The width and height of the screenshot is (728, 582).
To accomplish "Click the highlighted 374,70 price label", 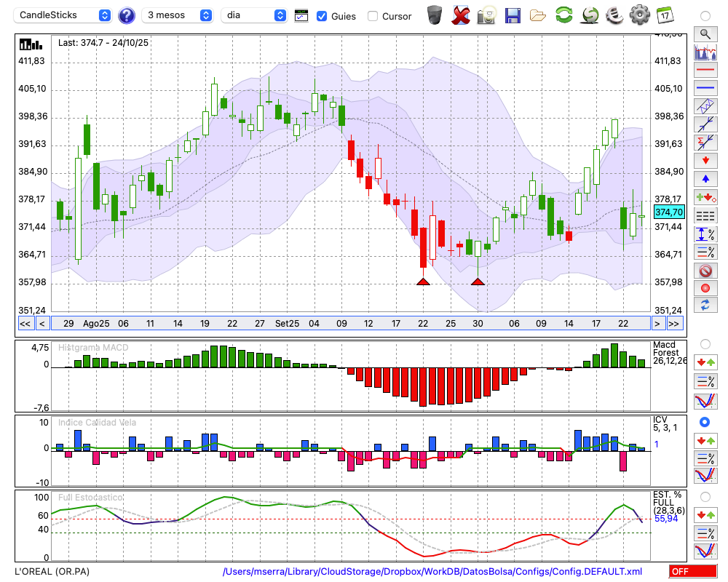I will (668, 212).
